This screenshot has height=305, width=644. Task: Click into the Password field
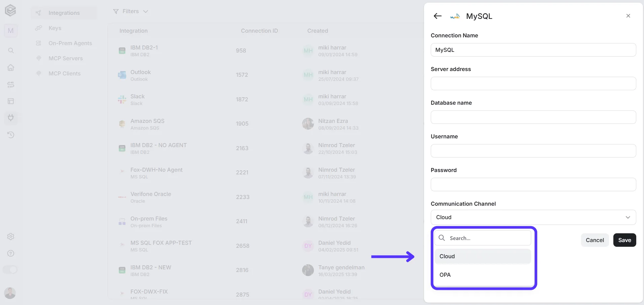[533, 184]
